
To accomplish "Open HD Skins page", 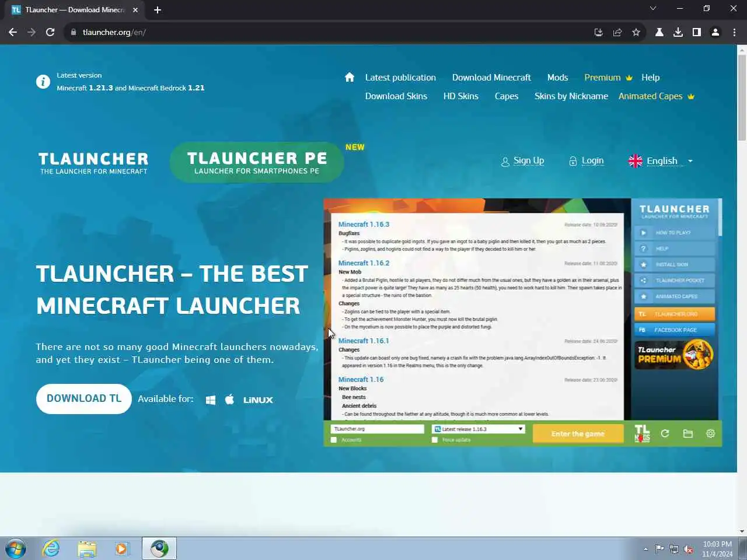I will coord(460,96).
